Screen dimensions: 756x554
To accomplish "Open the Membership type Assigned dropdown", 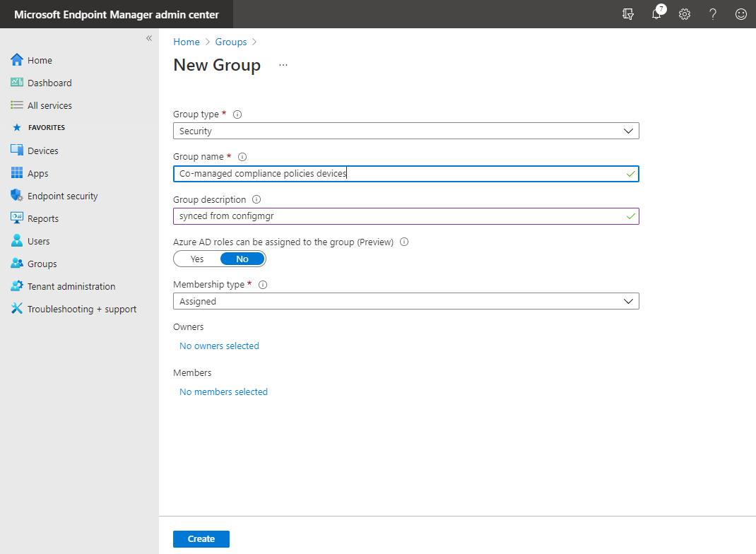I will point(406,301).
